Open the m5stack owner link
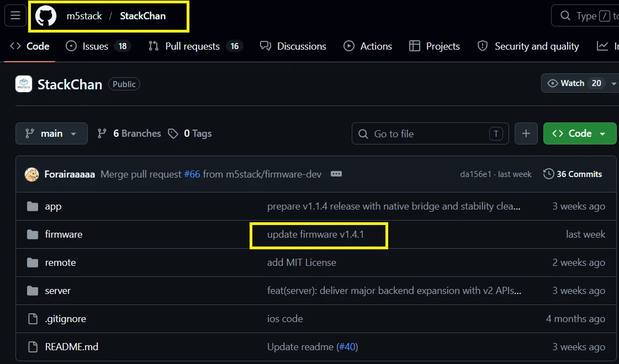This screenshot has height=364, width=619. click(x=84, y=16)
